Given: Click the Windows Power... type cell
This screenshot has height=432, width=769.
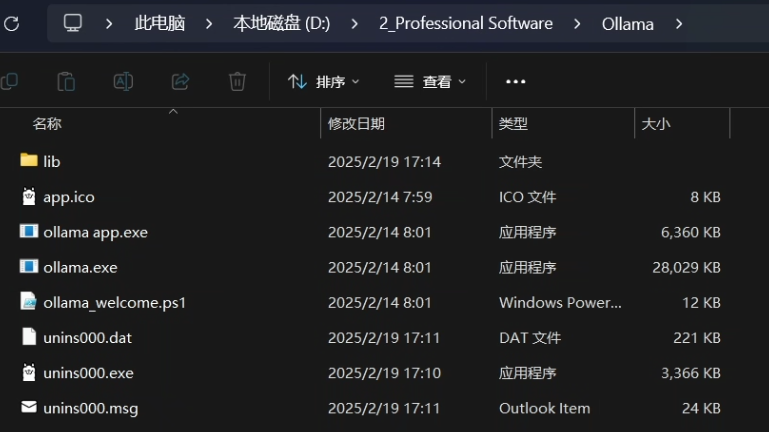Looking at the screenshot, I should (560, 303).
